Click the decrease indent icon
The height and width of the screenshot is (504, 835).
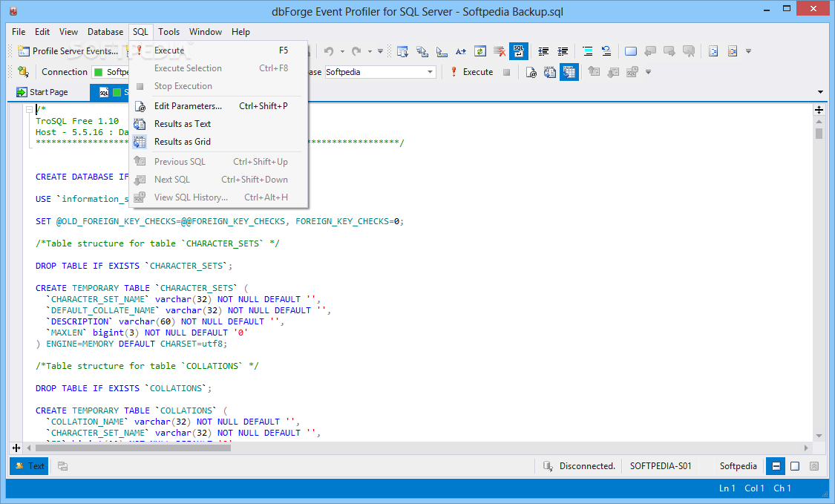tap(543, 51)
